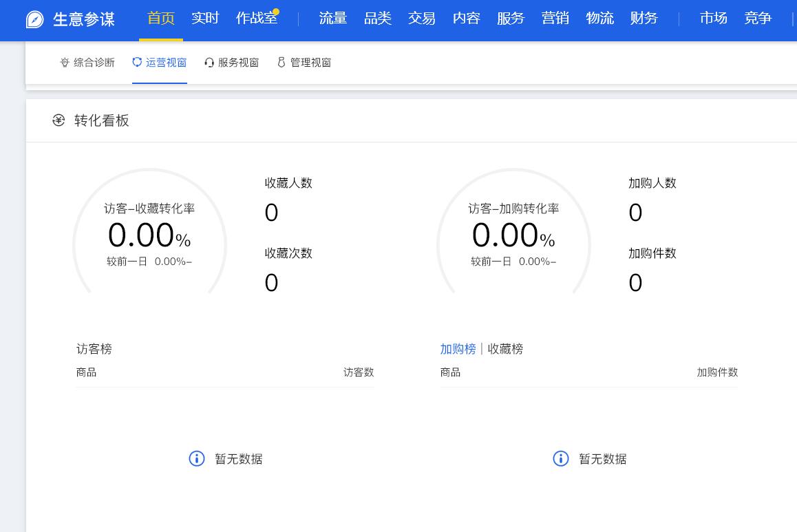The image size is (797, 532).
Task: Open the 首页 navigation tab
Action: [160, 19]
